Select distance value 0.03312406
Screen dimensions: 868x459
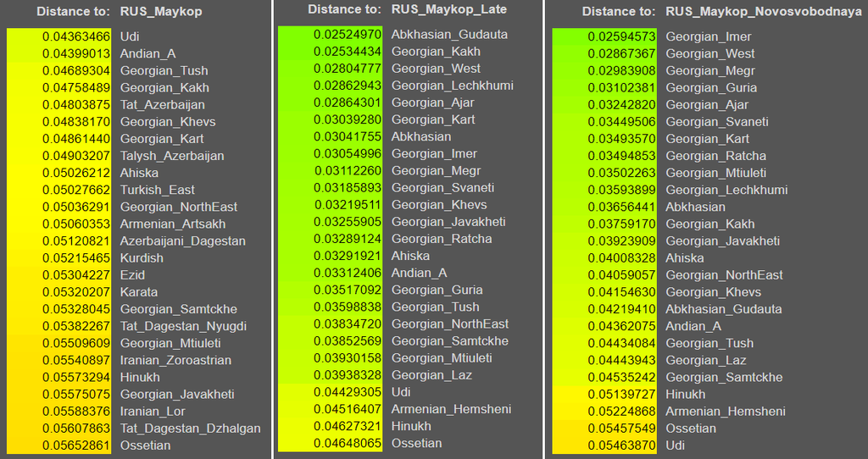tap(347, 274)
